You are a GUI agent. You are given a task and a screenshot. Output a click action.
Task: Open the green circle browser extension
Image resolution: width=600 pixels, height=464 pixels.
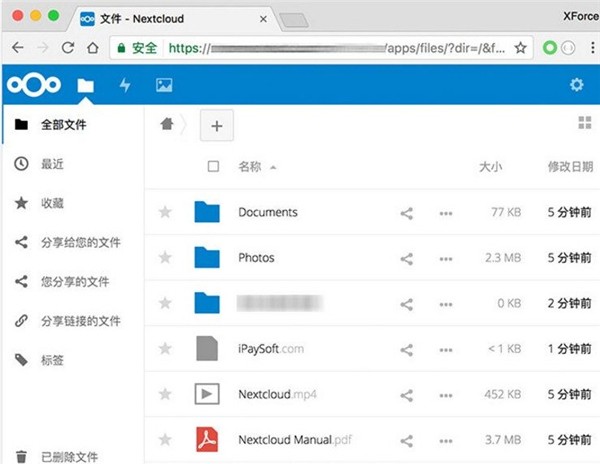point(550,48)
